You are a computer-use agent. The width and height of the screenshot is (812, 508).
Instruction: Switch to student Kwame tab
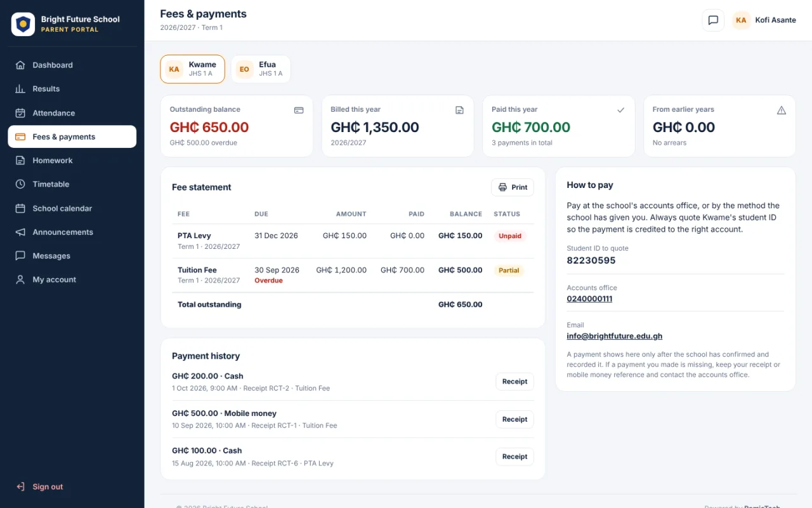coord(192,69)
